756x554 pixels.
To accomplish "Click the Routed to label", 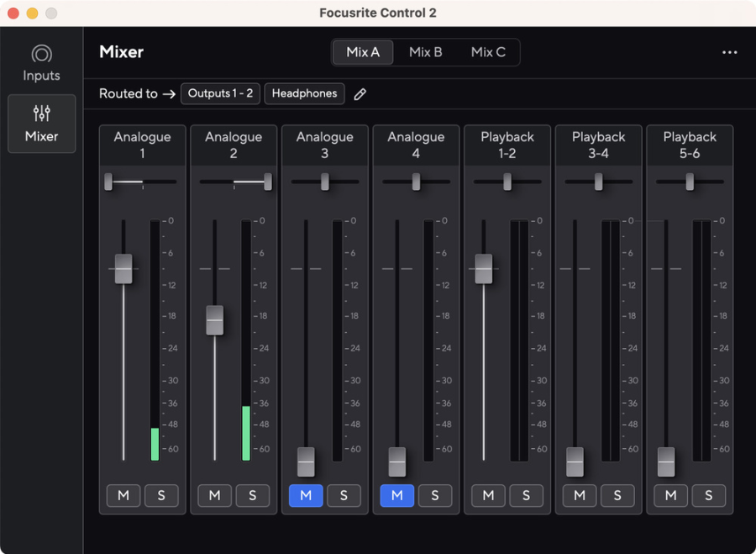I will coord(129,93).
